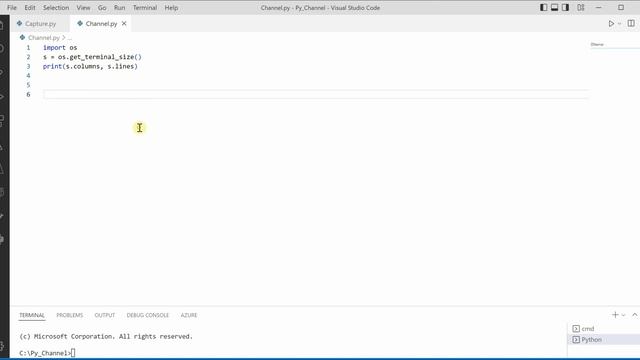Click the terminal icon beside cmd
This screenshot has height=360, width=640.
pyautogui.click(x=576, y=329)
